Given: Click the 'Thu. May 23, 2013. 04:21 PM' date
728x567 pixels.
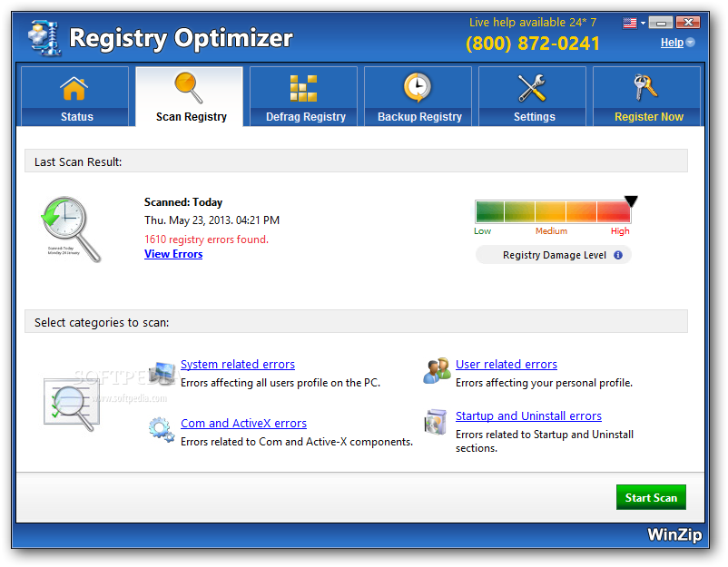Looking at the screenshot, I should pyautogui.click(x=212, y=220).
